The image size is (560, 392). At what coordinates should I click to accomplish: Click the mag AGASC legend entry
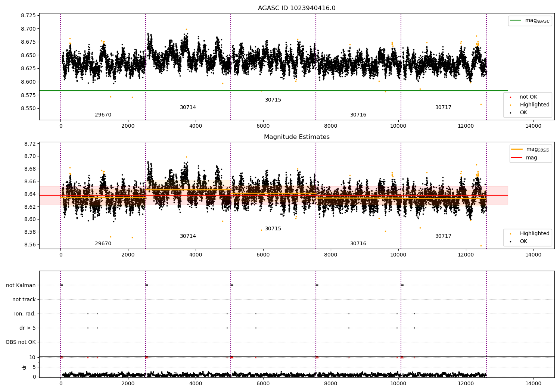pyautogui.click(x=530, y=21)
